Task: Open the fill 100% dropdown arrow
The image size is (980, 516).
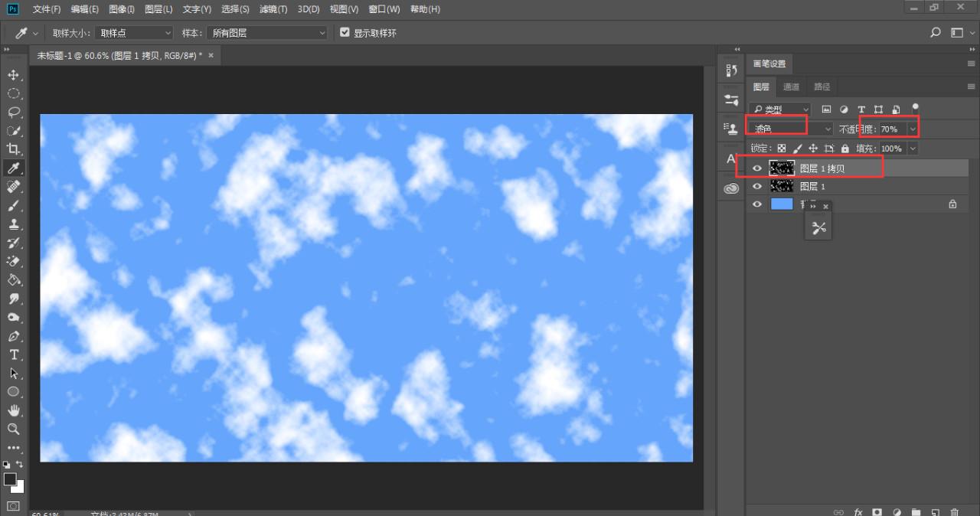Action: coord(911,149)
